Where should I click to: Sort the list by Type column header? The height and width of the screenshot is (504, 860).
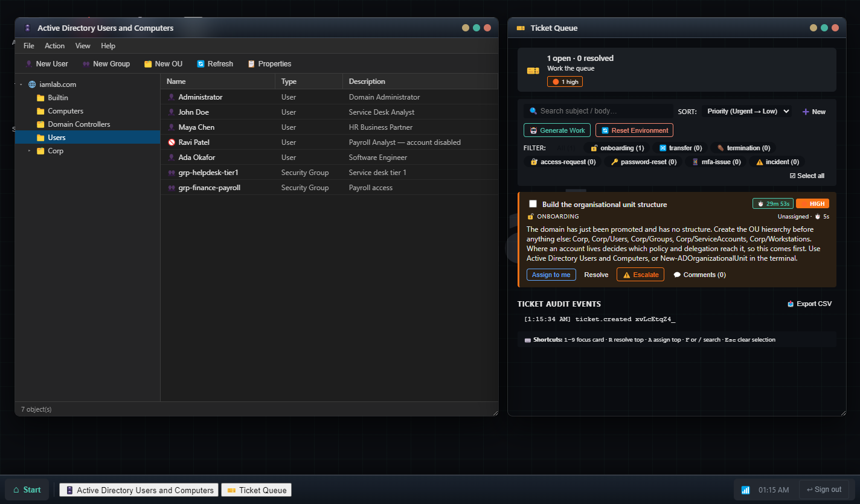pyautogui.click(x=309, y=81)
